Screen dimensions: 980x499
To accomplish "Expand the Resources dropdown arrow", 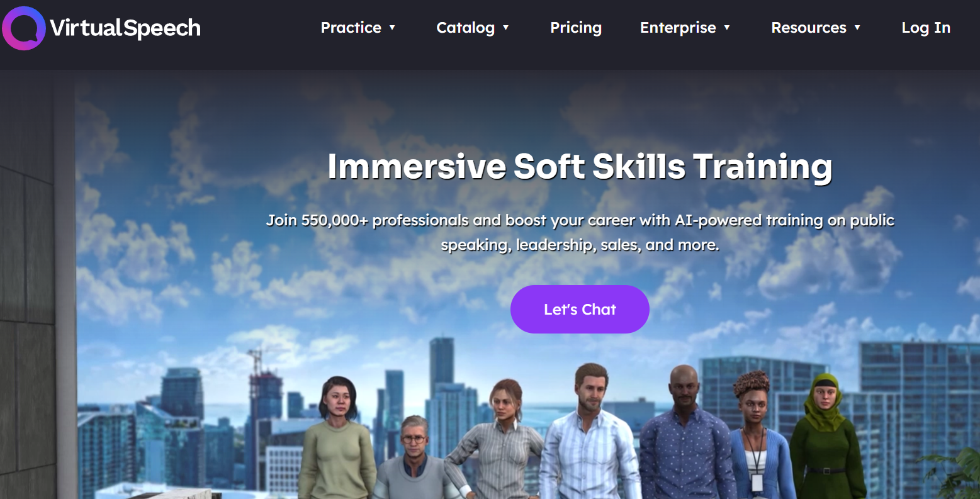I will point(857,28).
